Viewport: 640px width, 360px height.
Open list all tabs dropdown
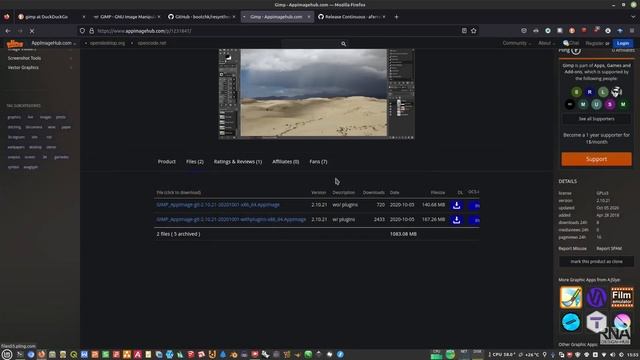click(x=633, y=17)
